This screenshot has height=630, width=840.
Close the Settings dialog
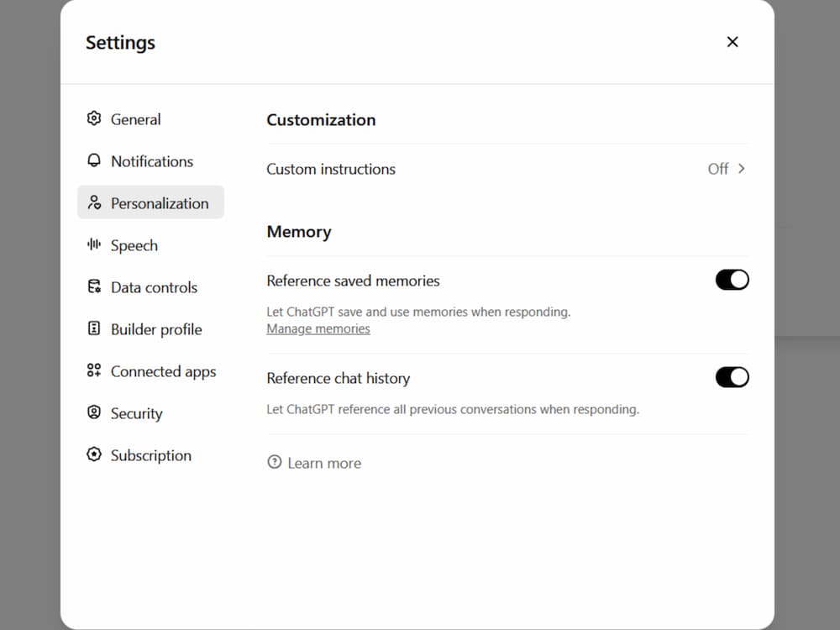click(x=732, y=42)
